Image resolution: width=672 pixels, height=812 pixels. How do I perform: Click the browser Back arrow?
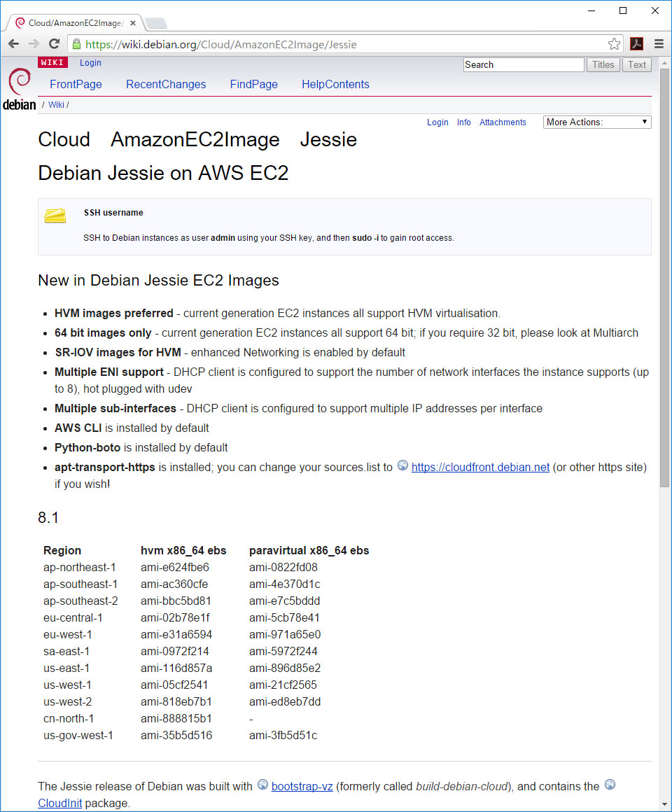(x=14, y=44)
